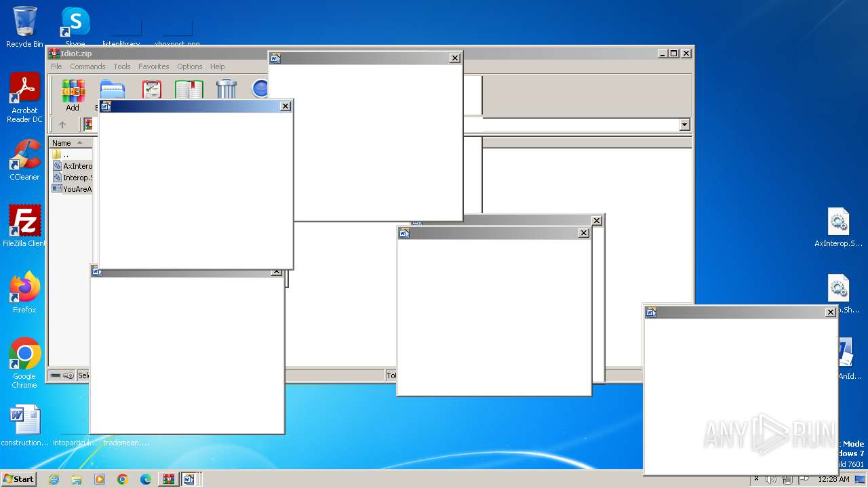This screenshot has height=488, width=868.
Task: Close the popup with the blue title bar
Action: (x=285, y=106)
